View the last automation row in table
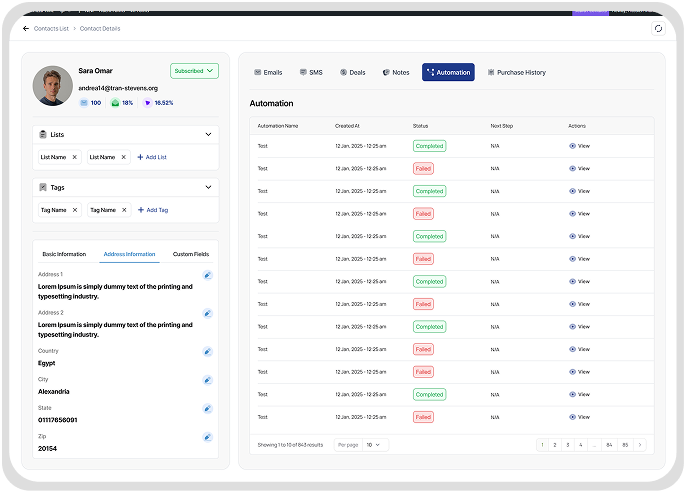This screenshot has height=493, width=686. [579, 417]
